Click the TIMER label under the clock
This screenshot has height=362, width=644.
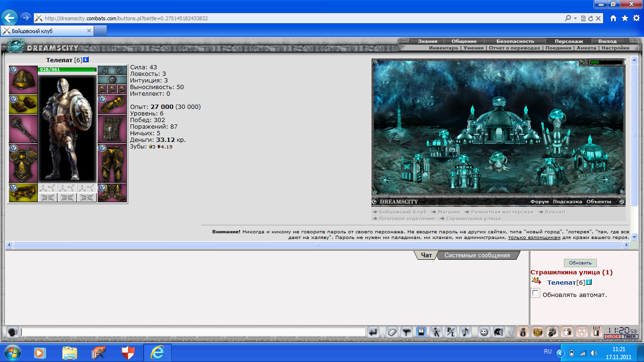(x=629, y=337)
